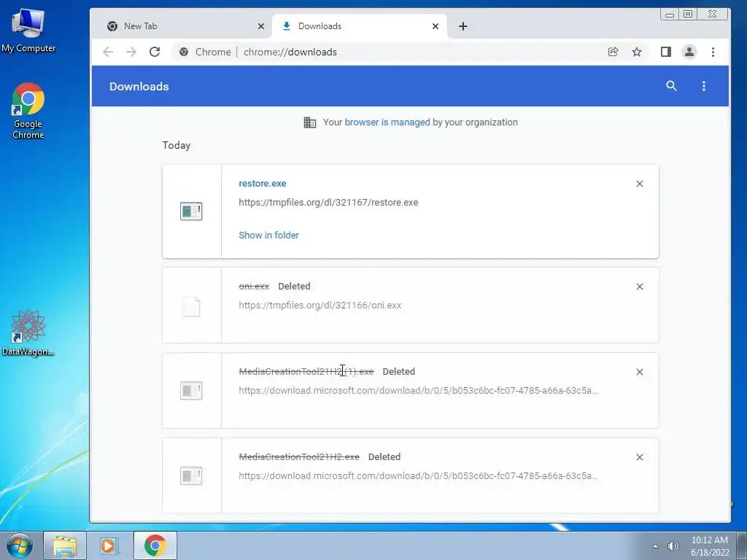Viewport: 747px width, 560px height.
Task: Click Show in folder for restore.exe
Action: pyautogui.click(x=268, y=236)
